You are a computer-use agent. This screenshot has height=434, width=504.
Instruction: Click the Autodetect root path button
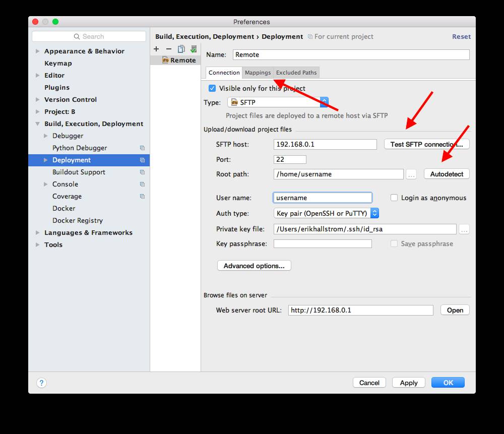pos(447,174)
